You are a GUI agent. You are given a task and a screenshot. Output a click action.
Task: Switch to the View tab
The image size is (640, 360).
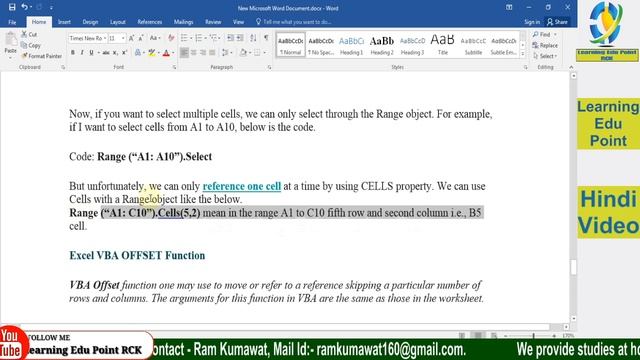(x=238, y=22)
